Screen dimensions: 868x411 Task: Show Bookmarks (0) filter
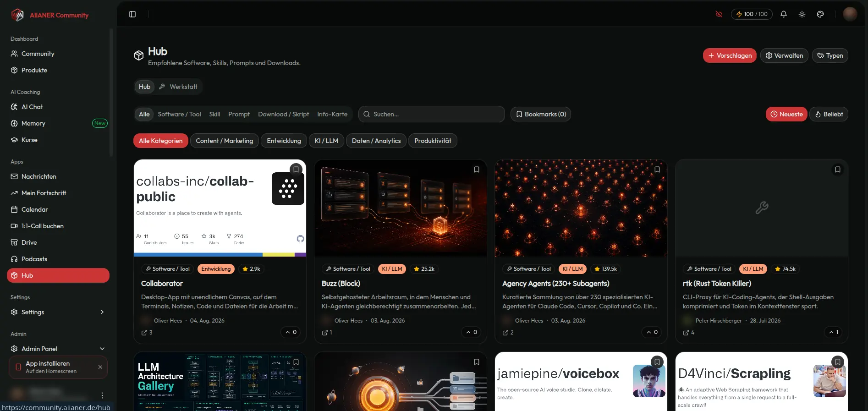click(541, 114)
